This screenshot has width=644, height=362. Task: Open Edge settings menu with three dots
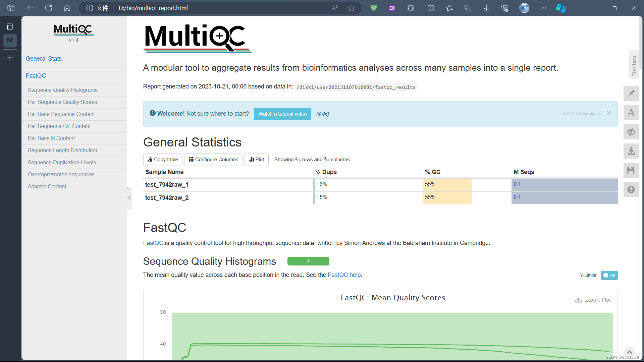tap(543, 8)
